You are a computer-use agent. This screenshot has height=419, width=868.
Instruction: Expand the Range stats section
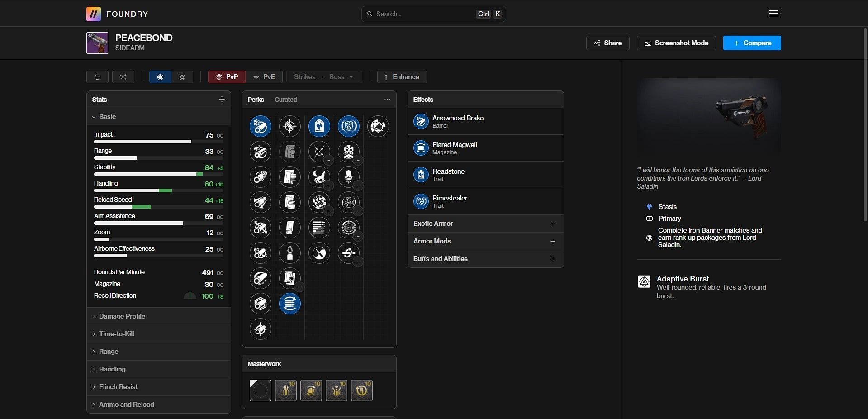159,352
